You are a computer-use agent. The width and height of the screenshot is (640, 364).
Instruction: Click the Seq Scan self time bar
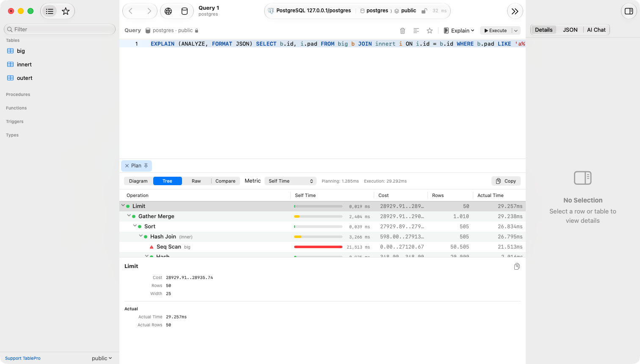318,247
